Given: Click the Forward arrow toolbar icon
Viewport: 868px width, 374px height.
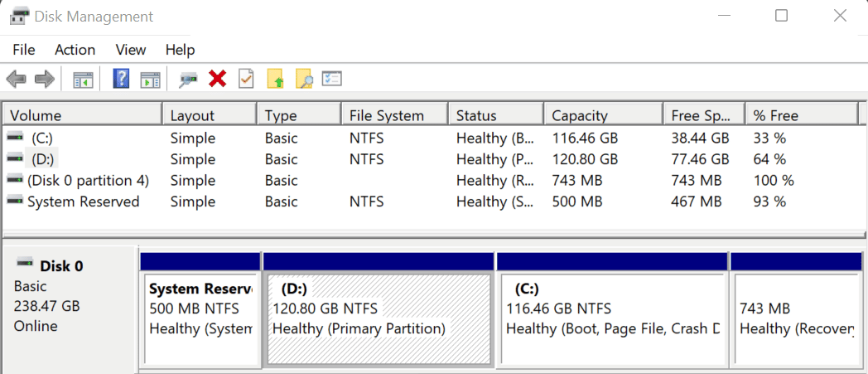Looking at the screenshot, I should click(44, 80).
